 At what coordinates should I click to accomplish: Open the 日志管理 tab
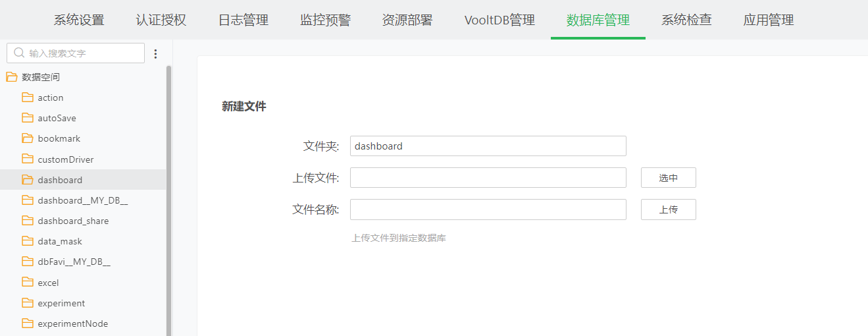[x=243, y=20]
